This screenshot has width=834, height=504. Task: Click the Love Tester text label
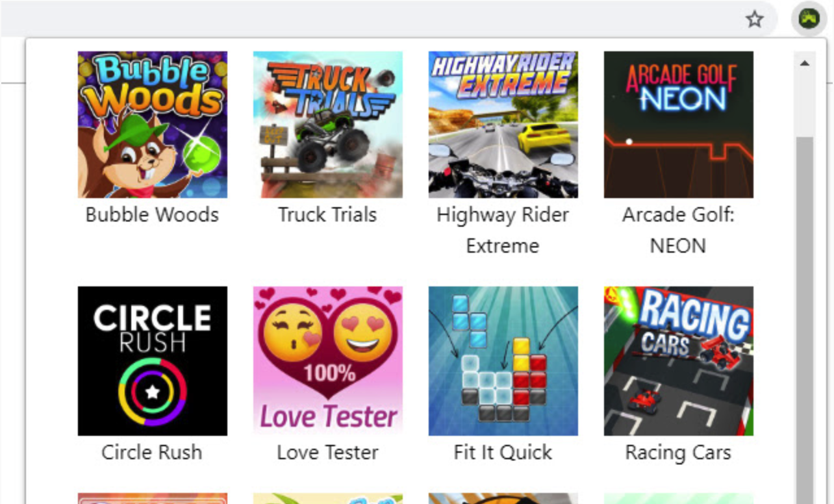pyautogui.click(x=327, y=452)
